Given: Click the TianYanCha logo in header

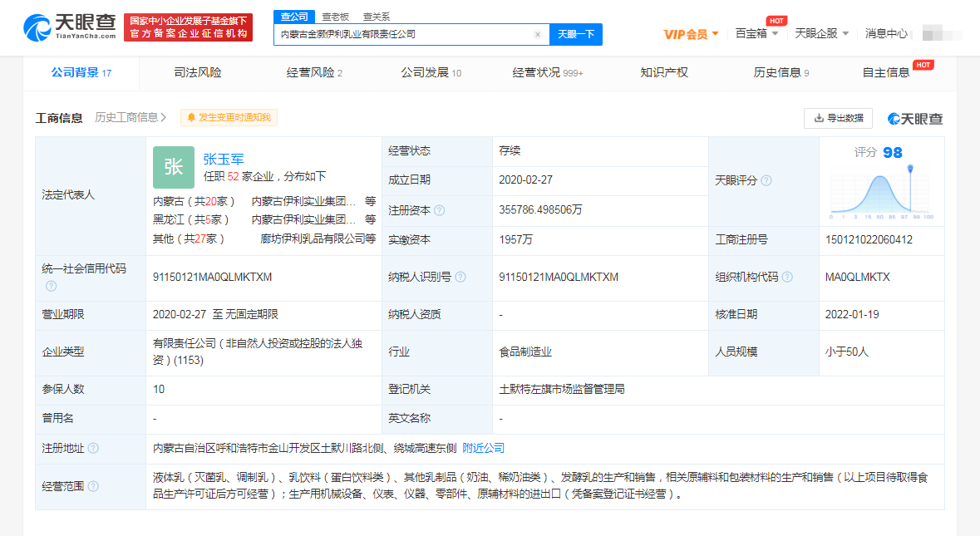Looking at the screenshot, I should (x=69, y=27).
